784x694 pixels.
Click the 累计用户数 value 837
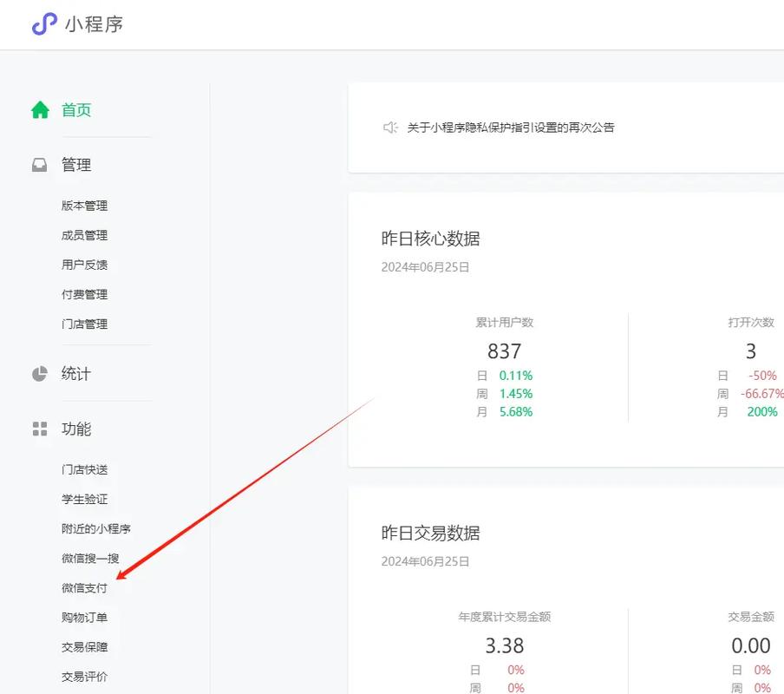point(504,351)
